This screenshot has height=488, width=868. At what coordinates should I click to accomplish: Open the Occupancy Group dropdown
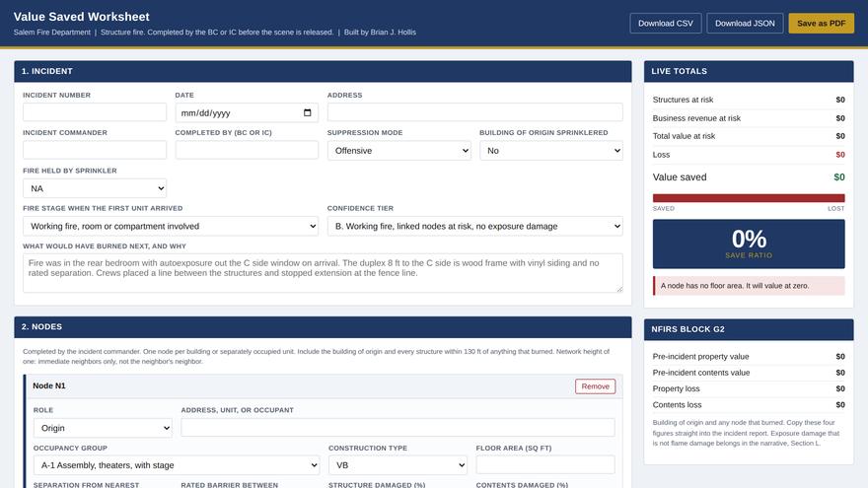coord(177,465)
